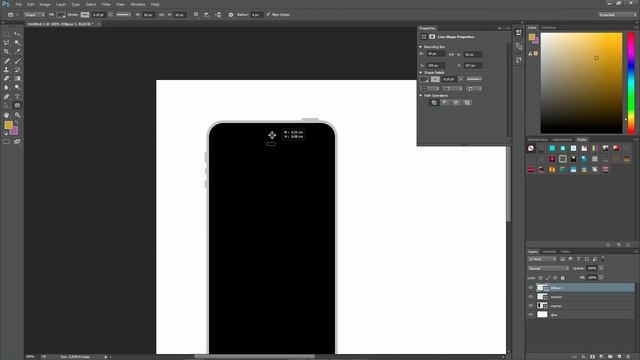
Task: Click Combine Shapes in Path Operations section
Action: (x=434, y=102)
